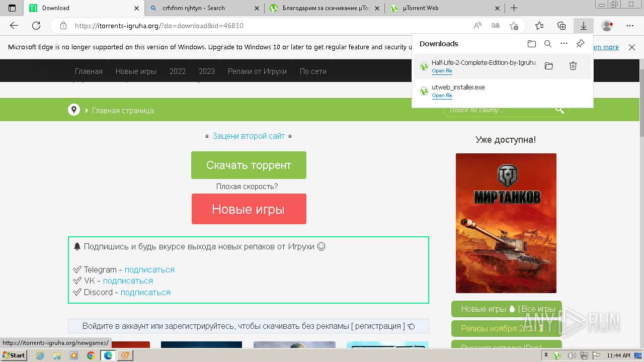Click the site search magnifier icon

[559, 110]
